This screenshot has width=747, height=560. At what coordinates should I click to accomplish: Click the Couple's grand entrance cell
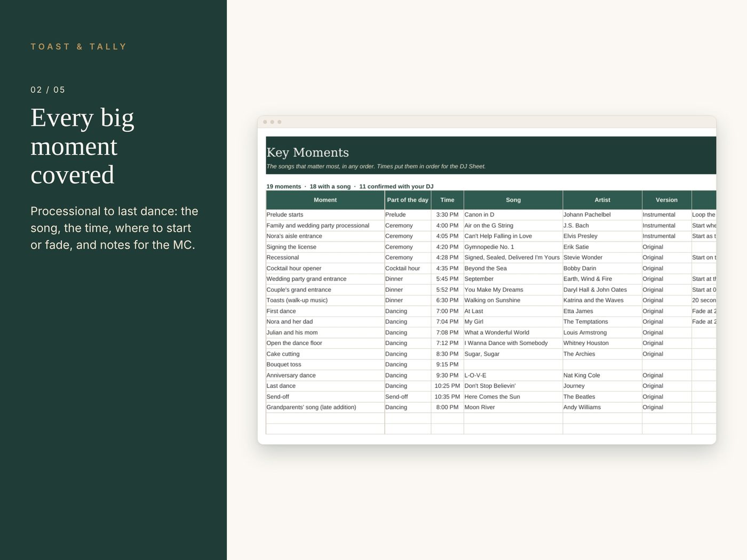325,290
